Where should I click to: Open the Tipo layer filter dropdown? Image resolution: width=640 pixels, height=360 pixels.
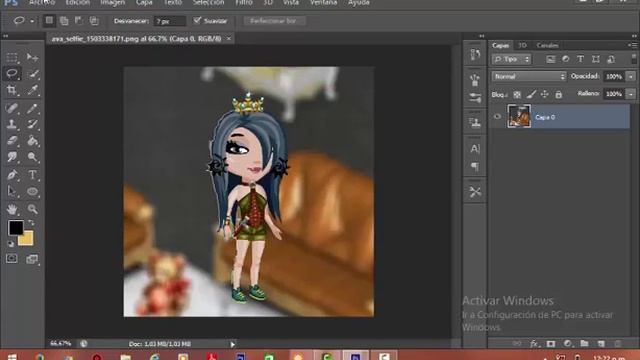tap(511, 59)
